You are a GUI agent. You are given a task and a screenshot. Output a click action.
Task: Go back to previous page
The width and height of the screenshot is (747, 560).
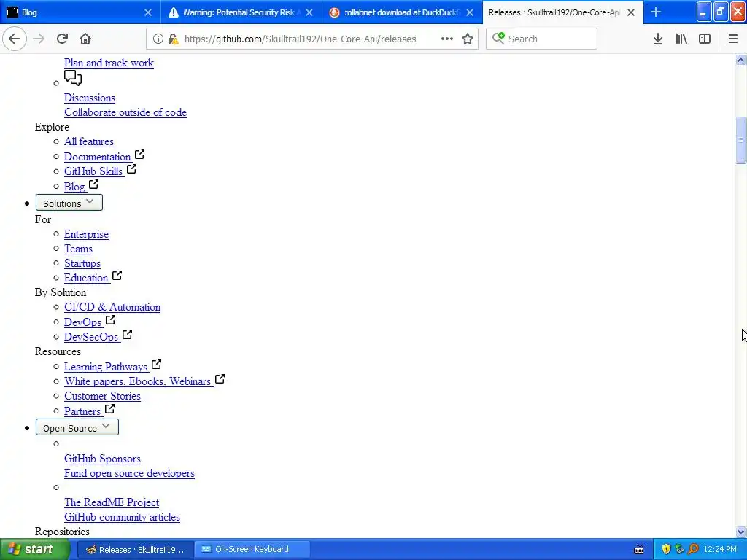(x=15, y=39)
